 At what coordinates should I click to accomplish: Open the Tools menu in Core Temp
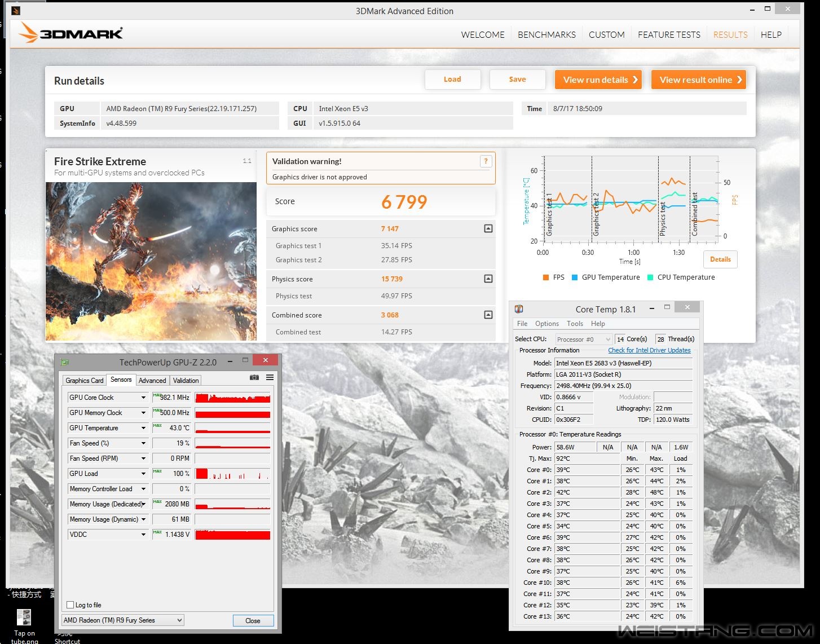[x=575, y=324]
